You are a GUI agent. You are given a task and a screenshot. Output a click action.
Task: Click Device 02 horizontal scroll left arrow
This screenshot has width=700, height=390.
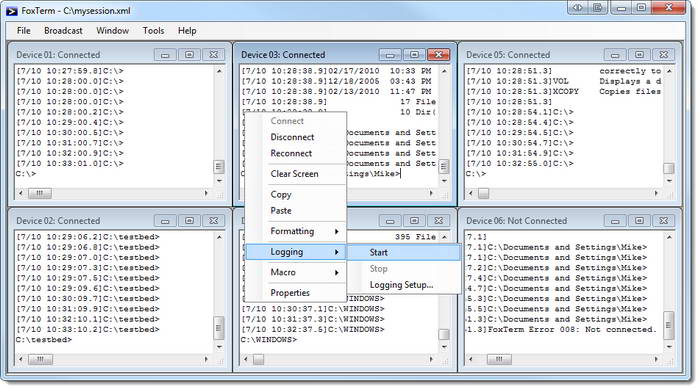coord(21,359)
